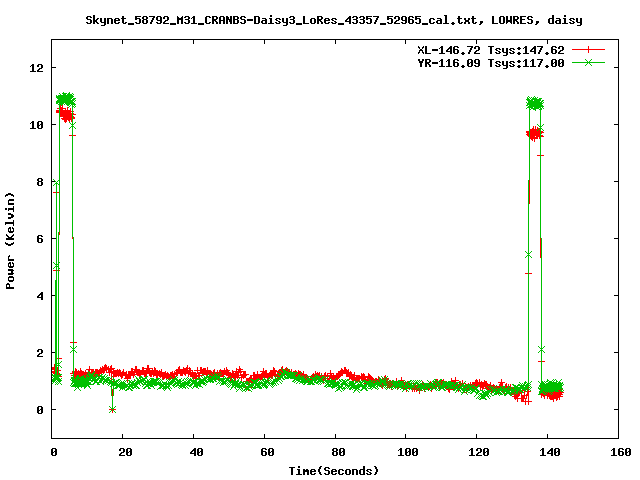640x480 pixels.
Task: Click the 'Time(Seconds)' x-axis label
Action: click(x=334, y=471)
